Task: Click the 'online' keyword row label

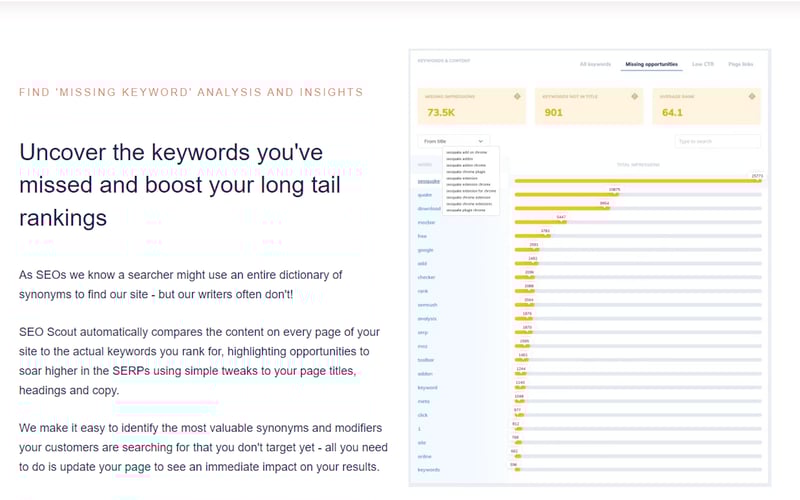Action: (x=424, y=456)
